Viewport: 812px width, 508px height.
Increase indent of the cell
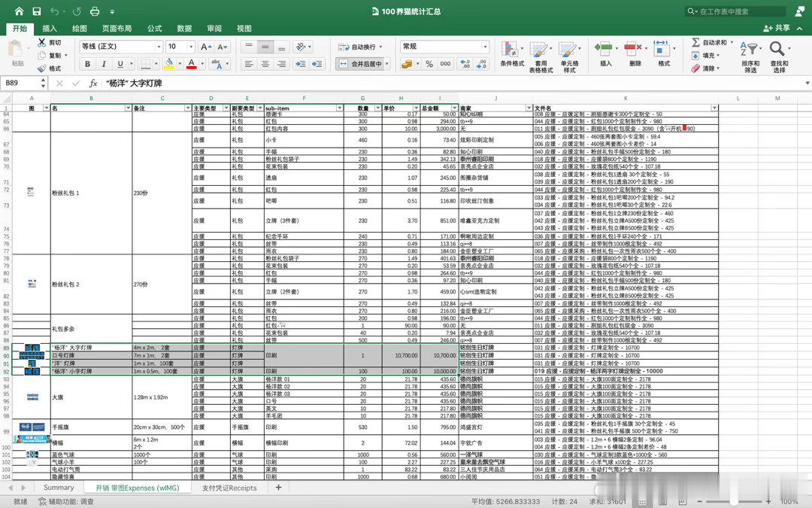(x=317, y=64)
